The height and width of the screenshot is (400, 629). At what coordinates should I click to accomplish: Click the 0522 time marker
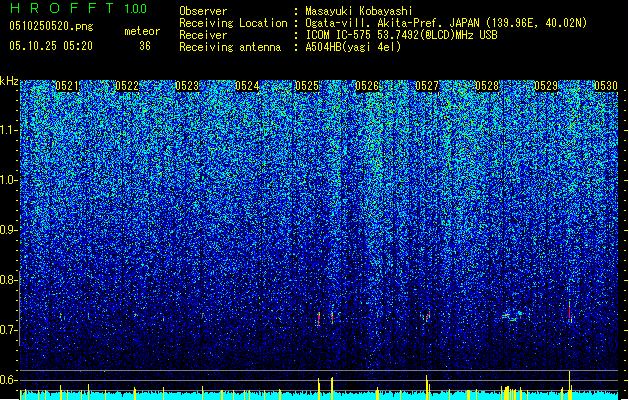[x=127, y=86]
